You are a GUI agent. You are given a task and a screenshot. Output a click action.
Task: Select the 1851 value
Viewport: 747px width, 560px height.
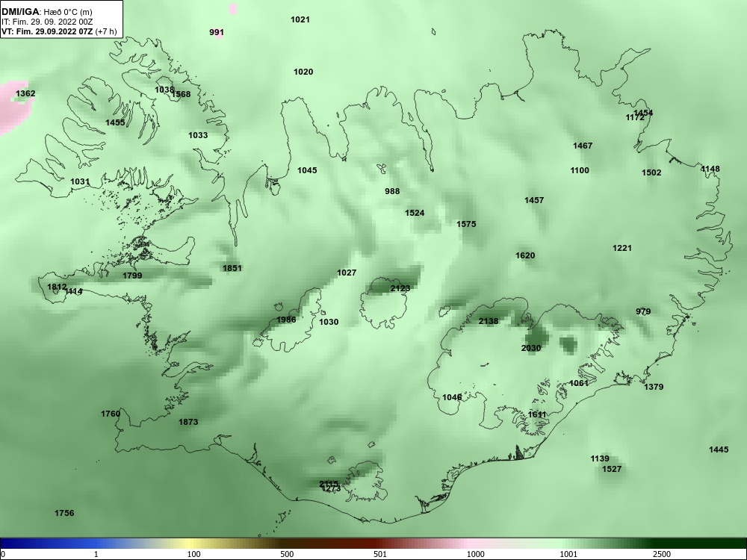[x=232, y=268]
